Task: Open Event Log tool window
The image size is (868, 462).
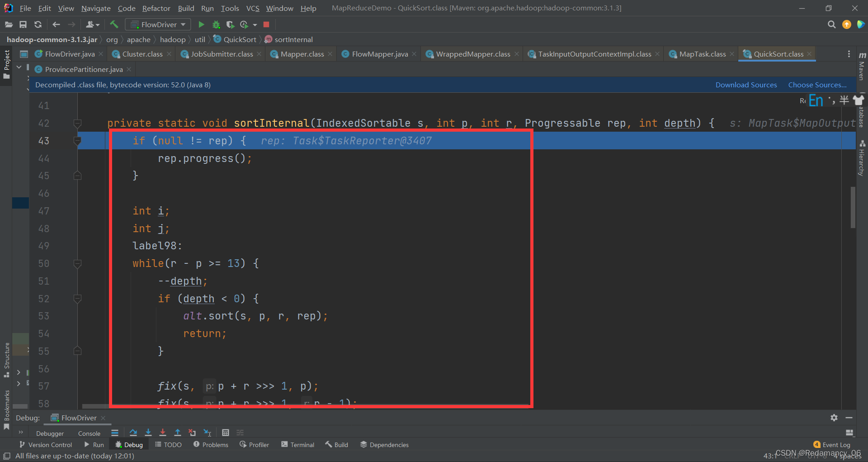Action: click(831, 445)
